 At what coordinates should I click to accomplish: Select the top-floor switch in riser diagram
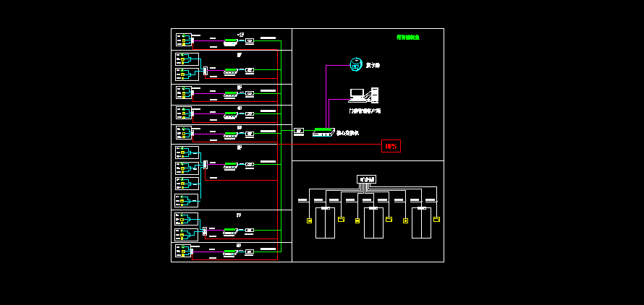(x=231, y=42)
